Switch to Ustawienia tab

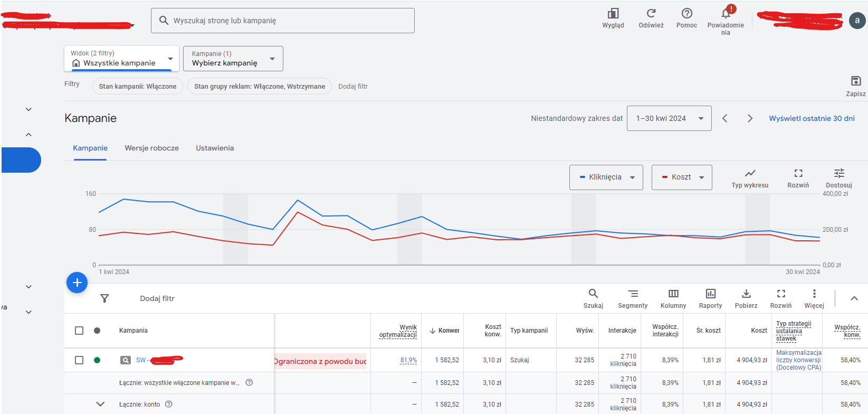215,148
